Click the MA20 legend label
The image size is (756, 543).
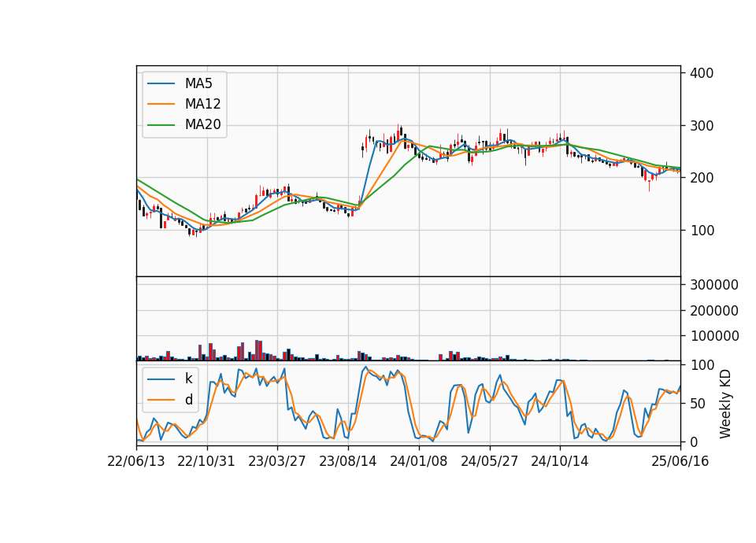[202, 124]
